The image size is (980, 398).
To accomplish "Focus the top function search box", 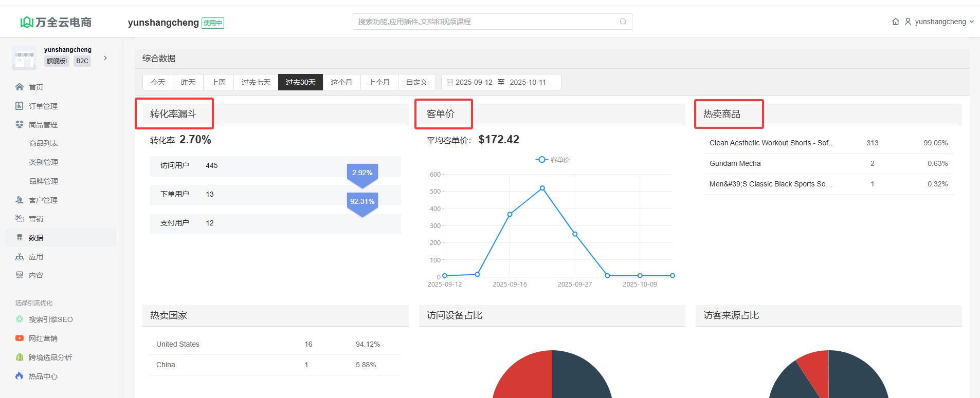I will tap(486, 22).
